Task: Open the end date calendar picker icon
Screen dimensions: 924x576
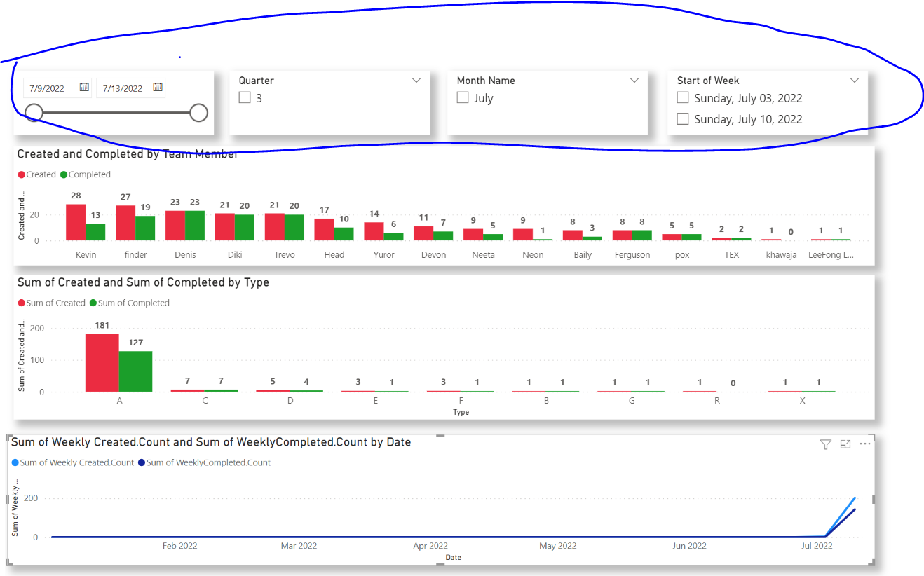Action: [x=158, y=87]
